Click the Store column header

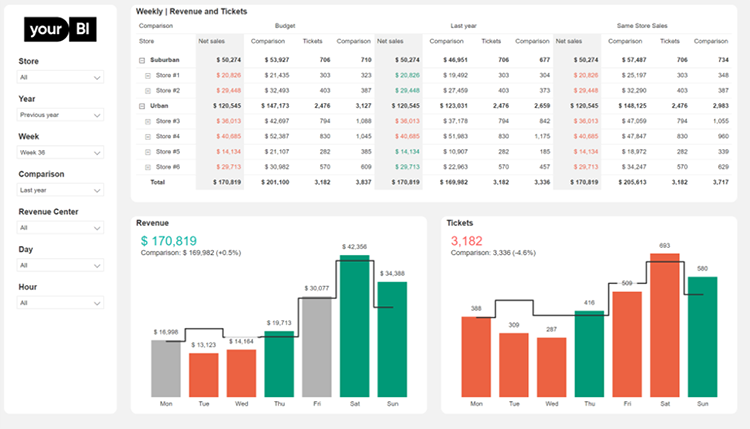pos(147,41)
